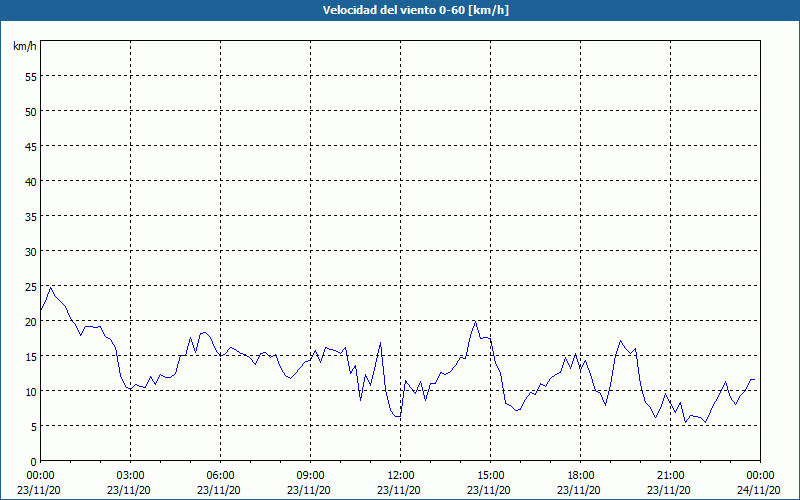Click the "00:00" label of 23/11/20 start
The image size is (800, 500).
[40, 476]
